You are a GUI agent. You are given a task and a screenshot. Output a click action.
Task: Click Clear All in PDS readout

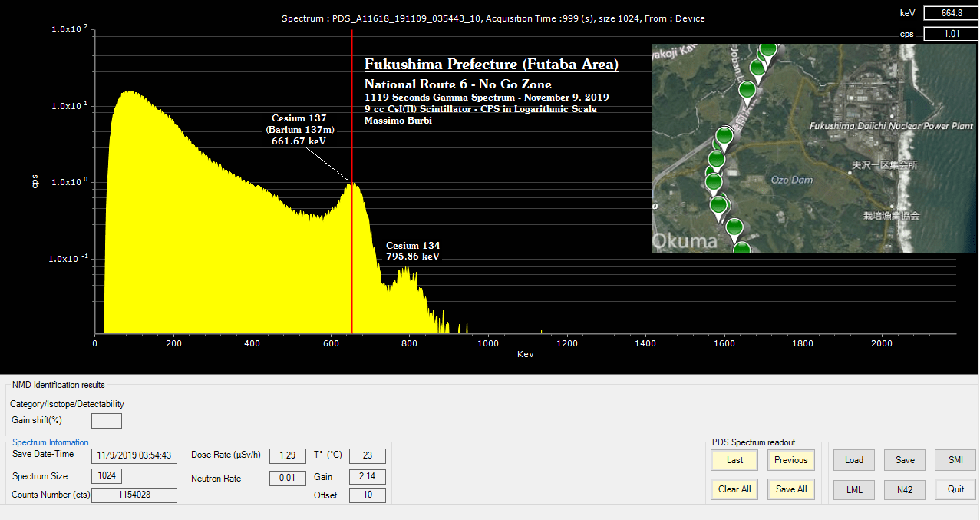tap(734, 489)
